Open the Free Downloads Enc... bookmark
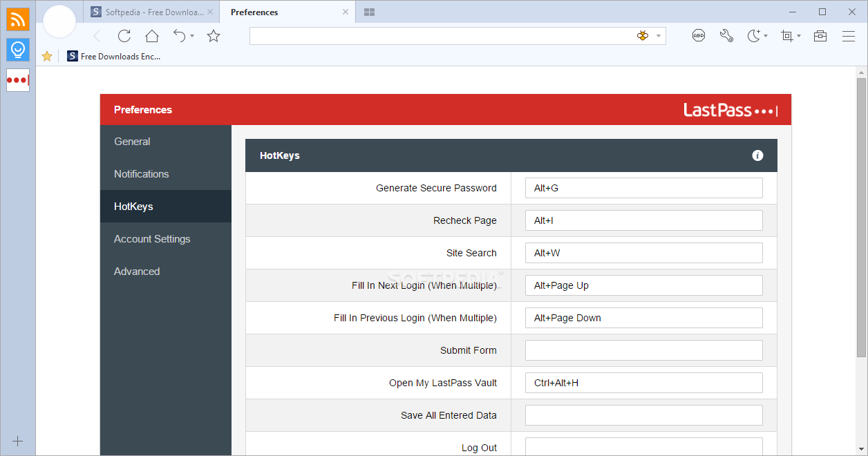This screenshot has width=868, height=456. coord(114,57)
